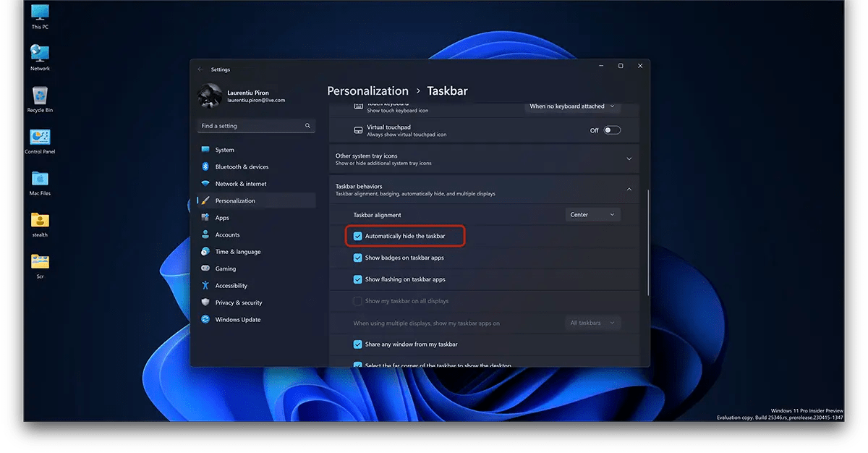Uncheck Automatically hide the taskbar
868x453 pixels.
coord(357,236)
